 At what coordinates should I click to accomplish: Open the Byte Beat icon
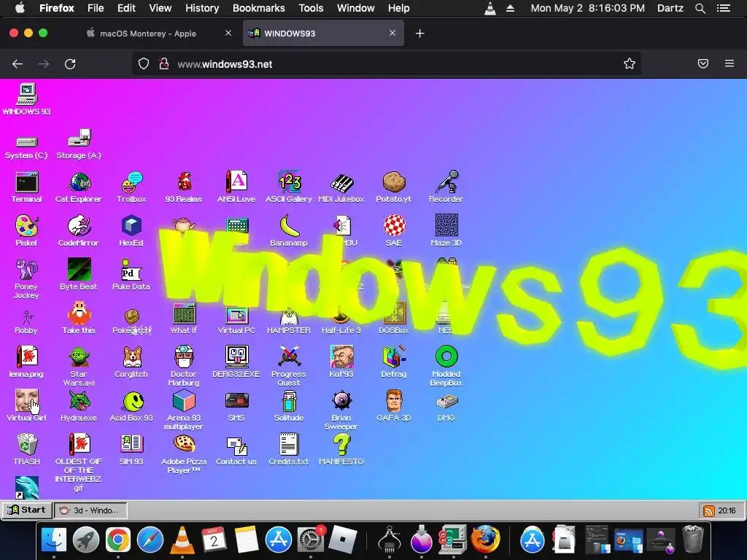point(79,275)
